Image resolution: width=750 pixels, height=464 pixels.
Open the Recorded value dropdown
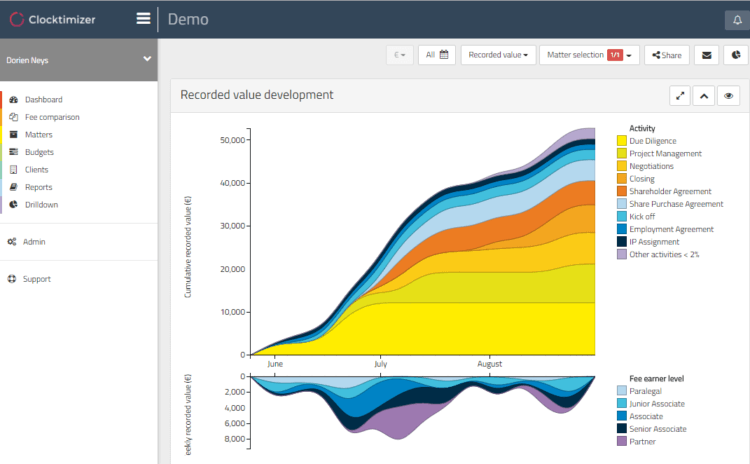coord(498,55)
